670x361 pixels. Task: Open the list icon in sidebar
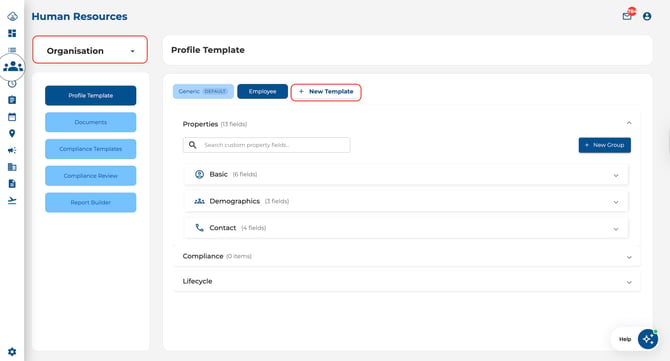pyautogui.click(x=12, y=50)
